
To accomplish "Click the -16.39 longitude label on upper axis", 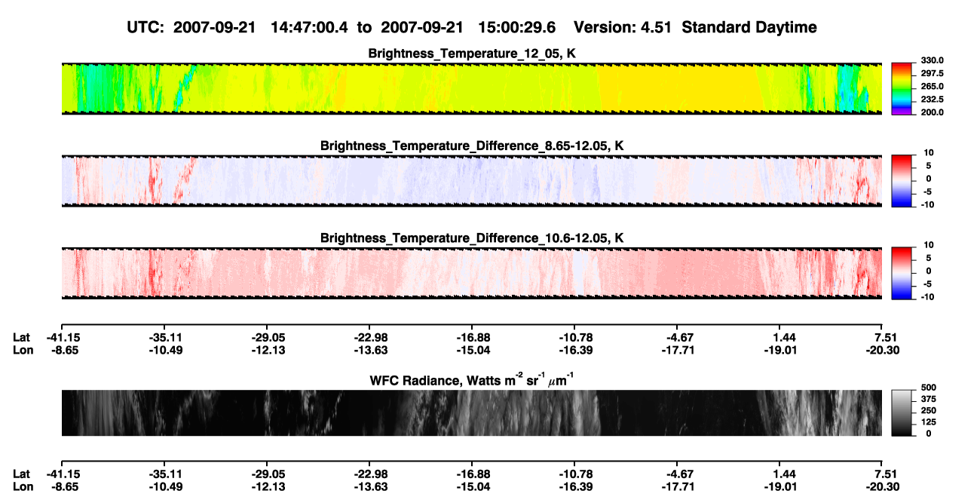I will (574, 350).
